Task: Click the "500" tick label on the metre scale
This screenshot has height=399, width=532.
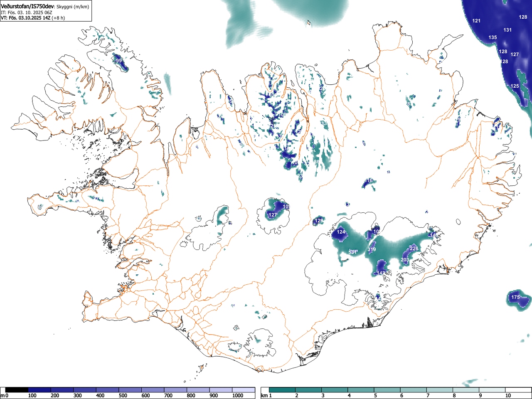Action: point(123,396)
